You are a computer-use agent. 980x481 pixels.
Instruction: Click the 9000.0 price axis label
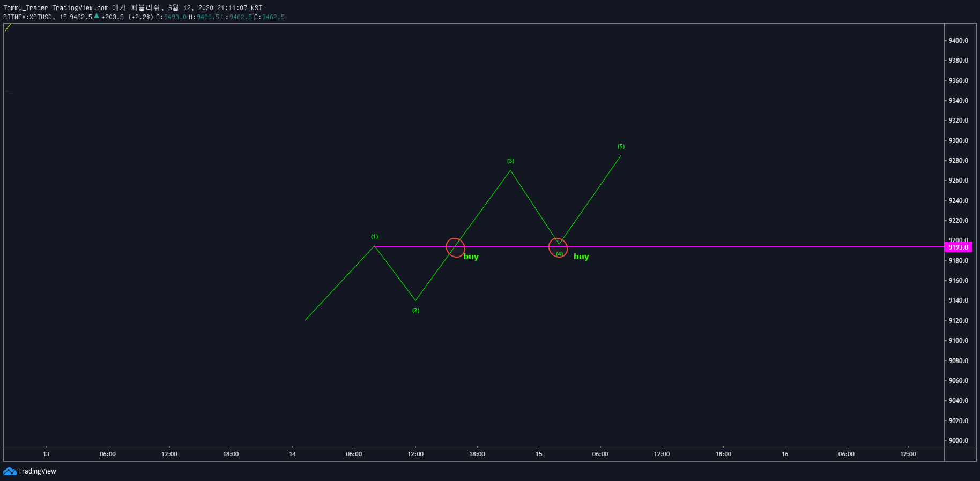coord(959,441)
